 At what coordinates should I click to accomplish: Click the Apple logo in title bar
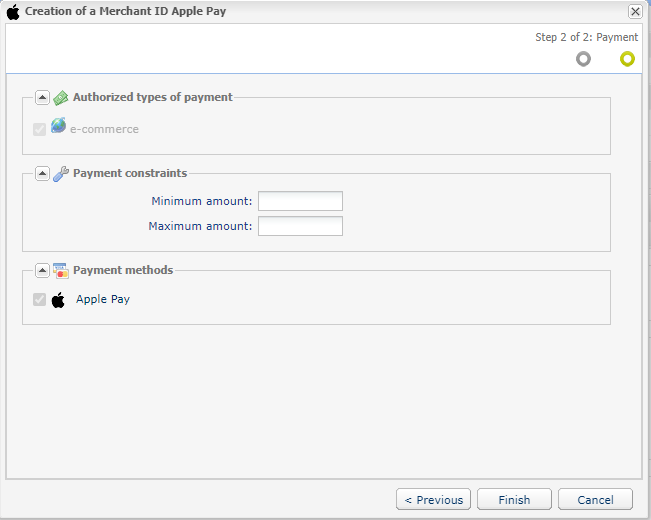tap(13, 12)
